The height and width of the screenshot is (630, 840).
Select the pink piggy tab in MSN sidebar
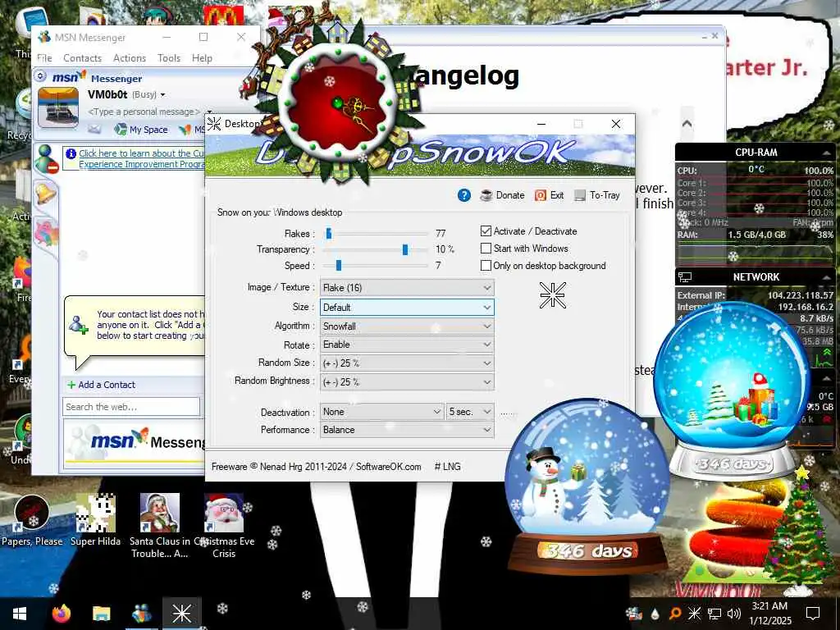point(46,234)
